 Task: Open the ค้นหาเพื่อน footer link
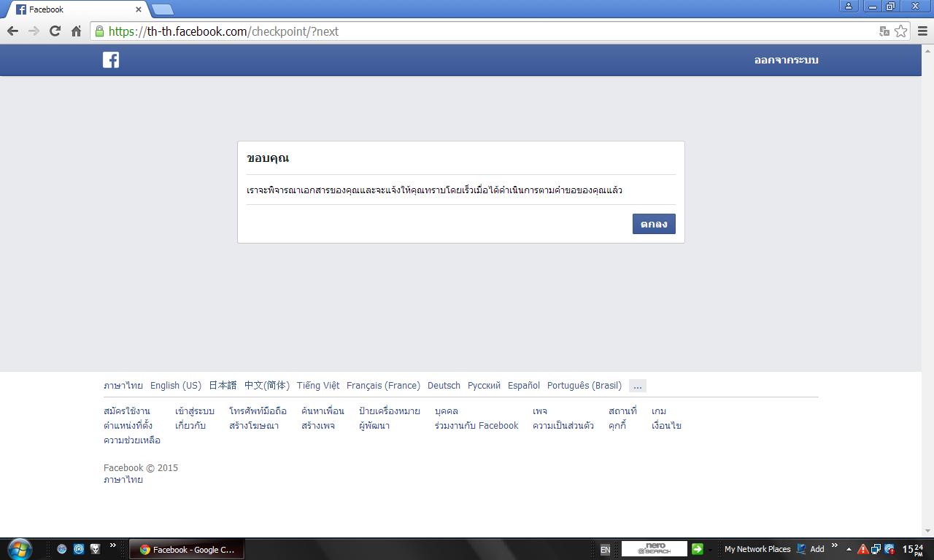click(x=323, y=411)
